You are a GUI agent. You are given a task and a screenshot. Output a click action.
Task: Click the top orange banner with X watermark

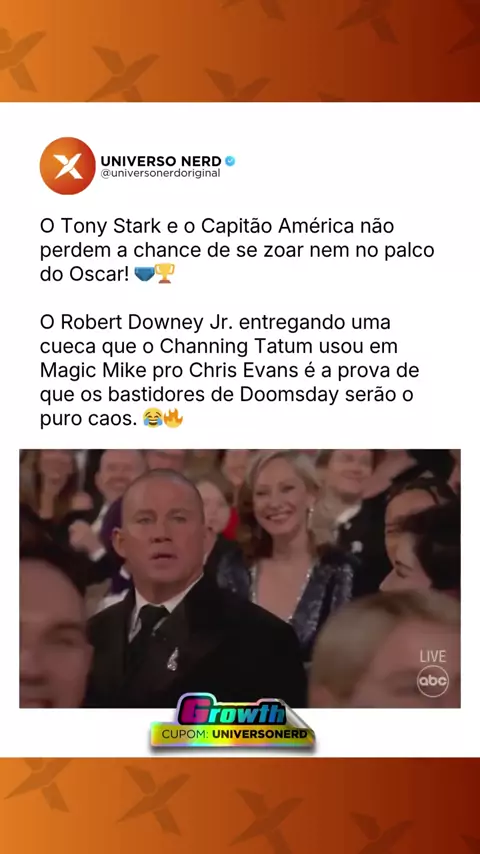(x=240, y=51)
